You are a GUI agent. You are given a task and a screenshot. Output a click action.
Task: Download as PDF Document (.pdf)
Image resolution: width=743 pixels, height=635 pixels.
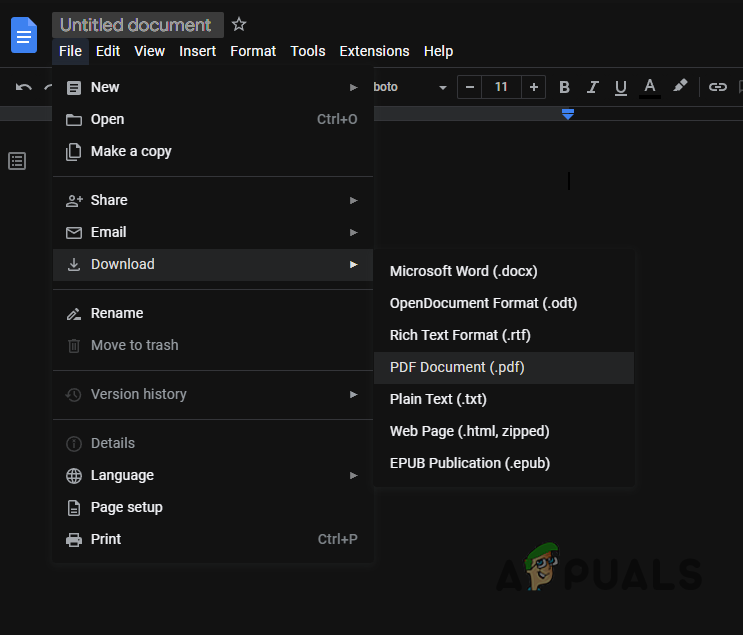click(x=504, y=368)
